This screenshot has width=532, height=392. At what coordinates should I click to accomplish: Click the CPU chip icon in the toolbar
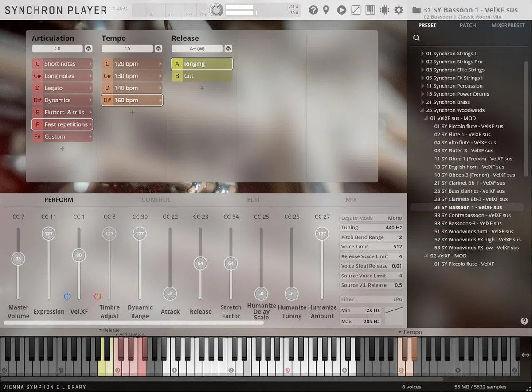(384, 10)
